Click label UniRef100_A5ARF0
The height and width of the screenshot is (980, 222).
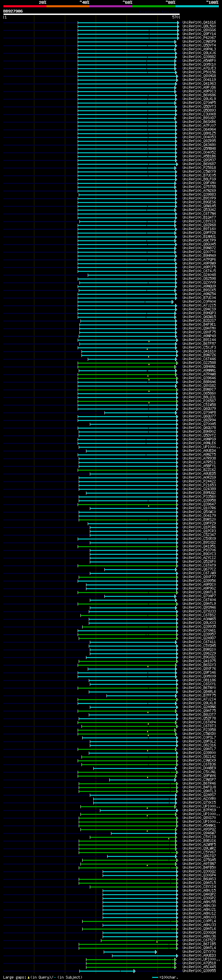tap(199, 61)
